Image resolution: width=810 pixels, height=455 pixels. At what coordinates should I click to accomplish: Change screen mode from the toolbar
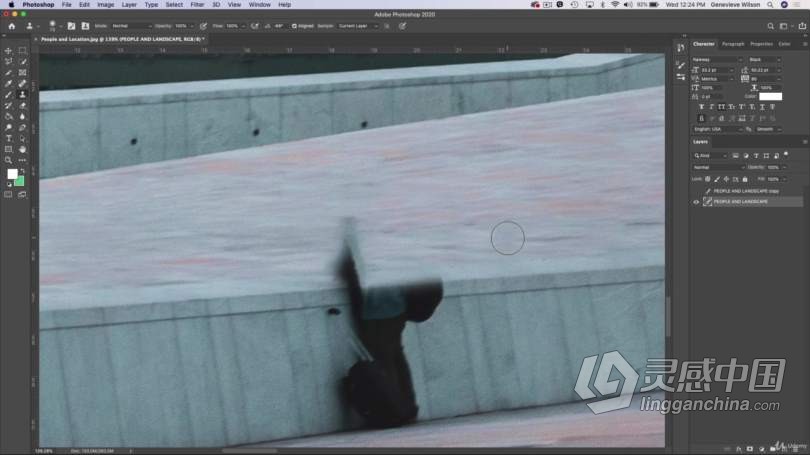coord(22,195)
